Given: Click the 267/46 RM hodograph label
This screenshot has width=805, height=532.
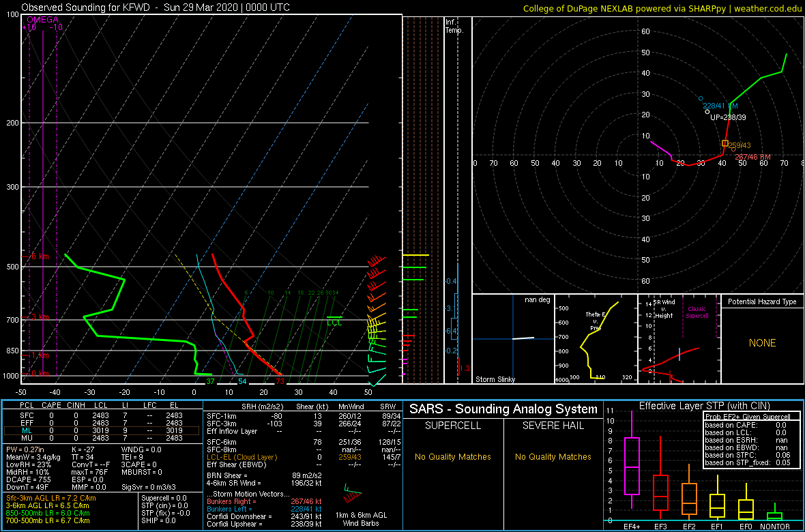Looking at the screenshot, I should pos(753,157).
